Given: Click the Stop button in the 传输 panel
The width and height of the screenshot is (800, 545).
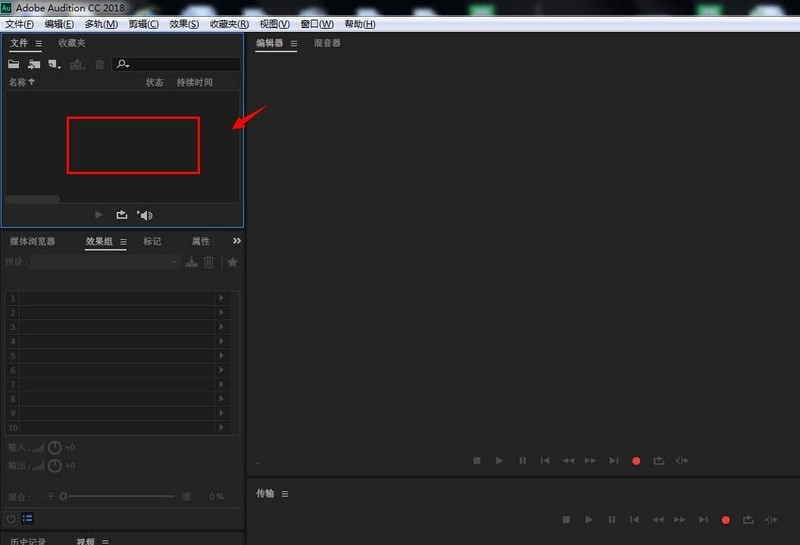Looking at the screenshot, I should click(566, 520).
